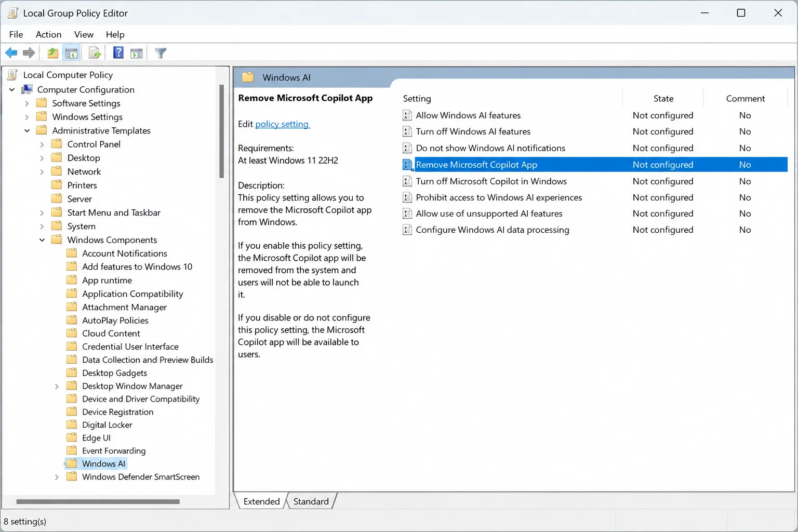The height and width of the screenshot is (532, 798).
Task: Click the Cloud Content folder icon
Action: click(x=72, y=333)
